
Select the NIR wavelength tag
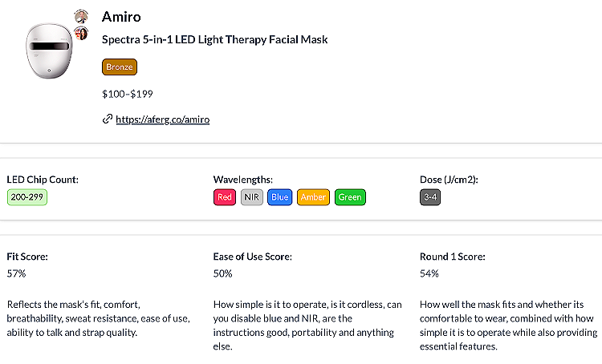click(252, 196)
